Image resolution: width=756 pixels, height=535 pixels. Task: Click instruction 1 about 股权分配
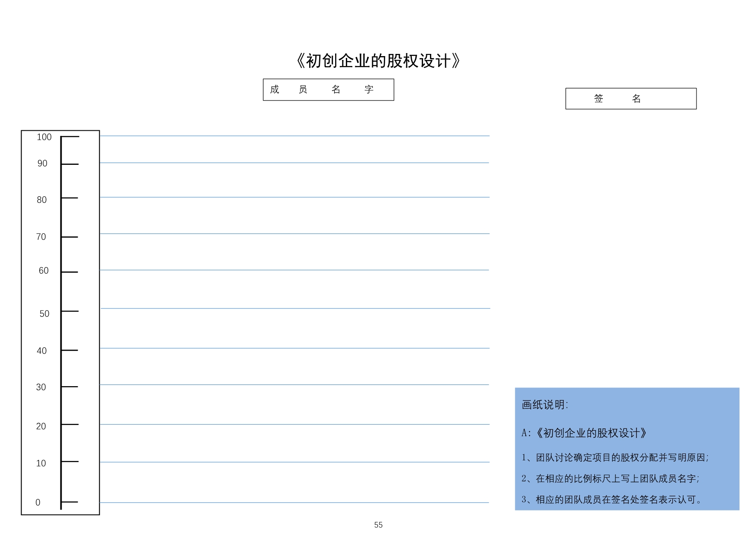(x=615, y=458)
